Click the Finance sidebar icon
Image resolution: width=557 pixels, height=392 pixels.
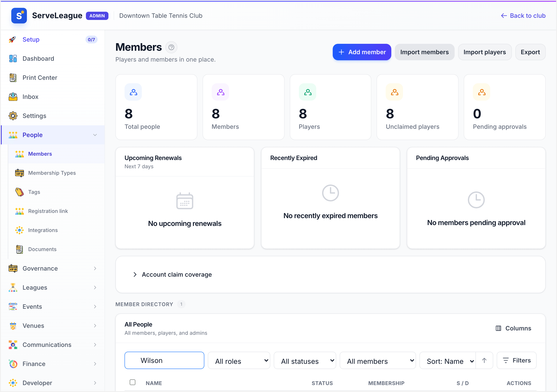13,364
